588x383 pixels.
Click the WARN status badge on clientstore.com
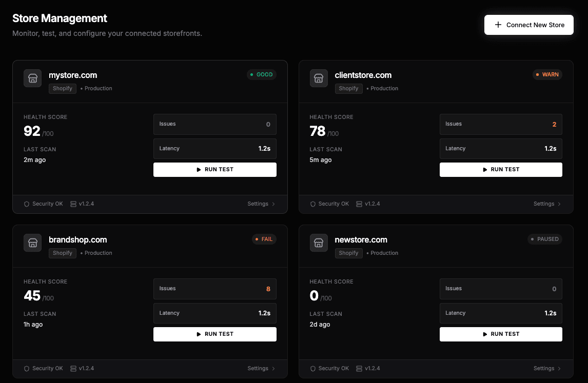pyautogui.click(x=547, y=74)
